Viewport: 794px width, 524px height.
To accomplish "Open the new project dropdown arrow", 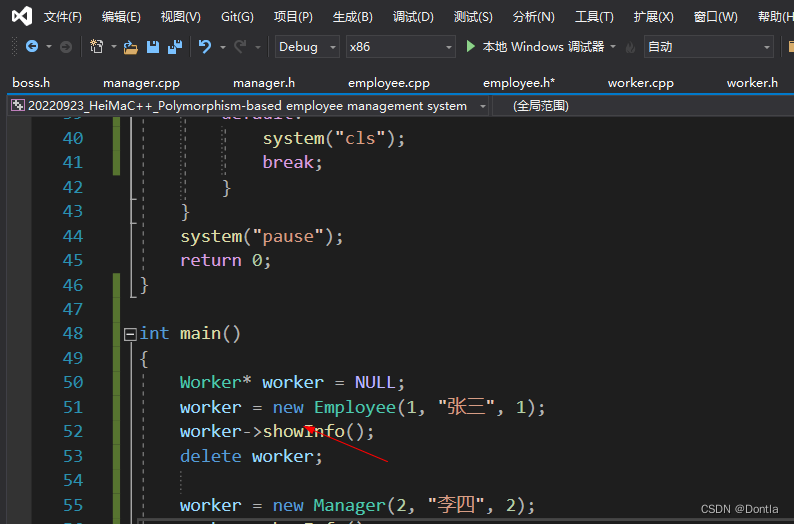I will [x=113, y=47].
